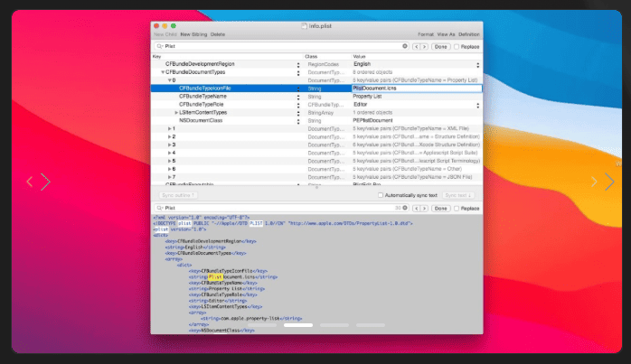Show previous slide with the left-pointing carousel arrow
Image resolution: width=631 pixels, height=364 pixels.
coord(29,182)
